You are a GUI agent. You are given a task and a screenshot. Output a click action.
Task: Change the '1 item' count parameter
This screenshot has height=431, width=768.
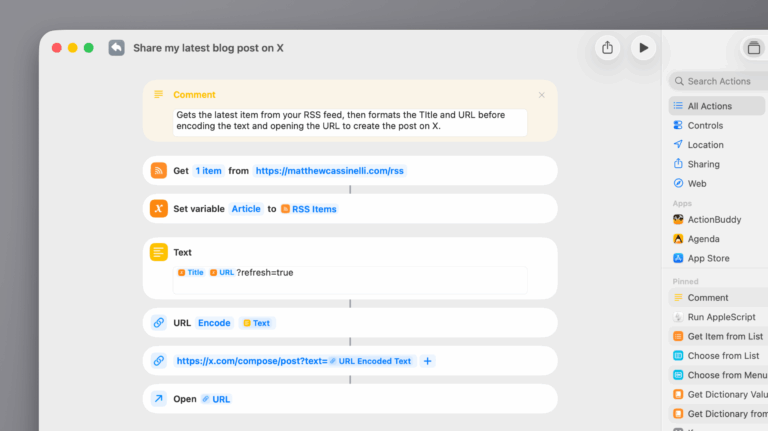(208, 171)
